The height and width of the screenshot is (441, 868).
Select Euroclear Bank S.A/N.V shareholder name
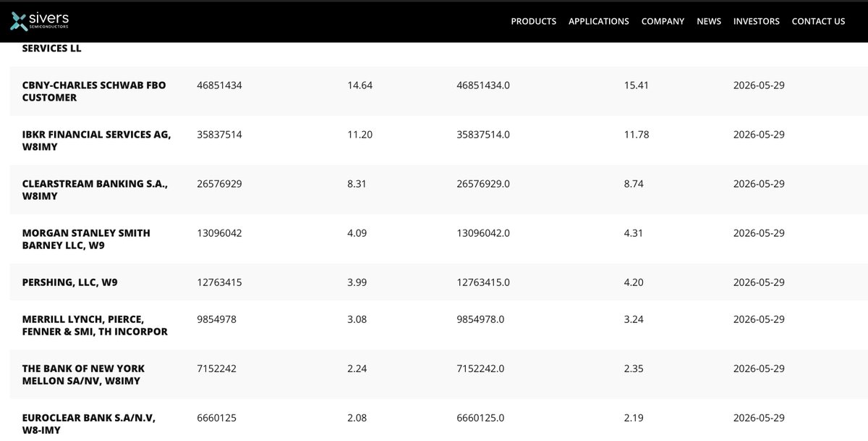pyautogui.click(x=89, y=424)
